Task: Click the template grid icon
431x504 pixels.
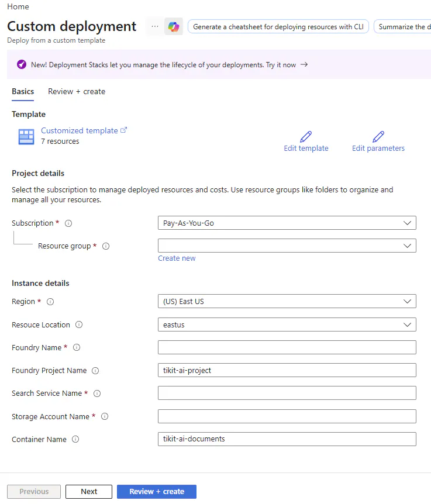Action: pyautogui.click(x=26, y=137)
